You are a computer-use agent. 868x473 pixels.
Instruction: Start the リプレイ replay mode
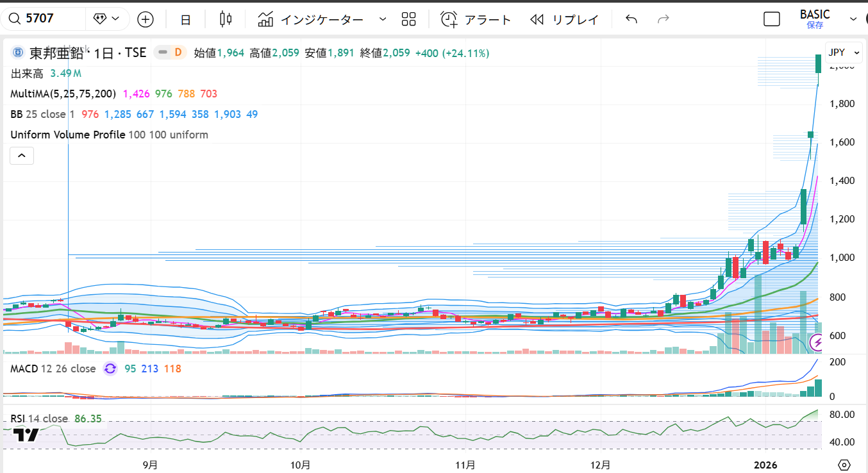pyautogui.click(x=564, y=19)
